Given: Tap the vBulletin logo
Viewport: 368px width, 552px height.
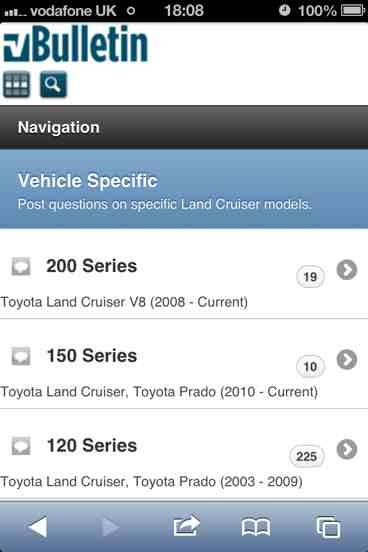Looking at the screenshot, I should (x=75, y=44).
